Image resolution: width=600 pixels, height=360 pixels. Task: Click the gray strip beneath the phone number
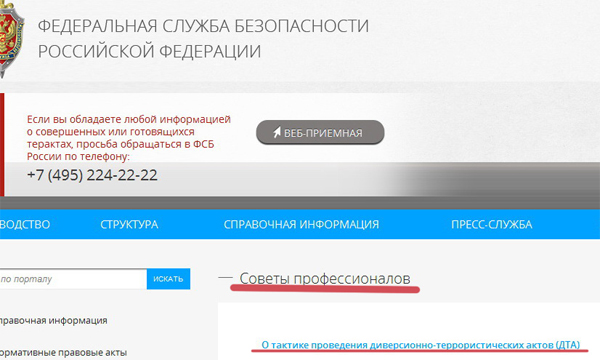(x=300, y=203)
